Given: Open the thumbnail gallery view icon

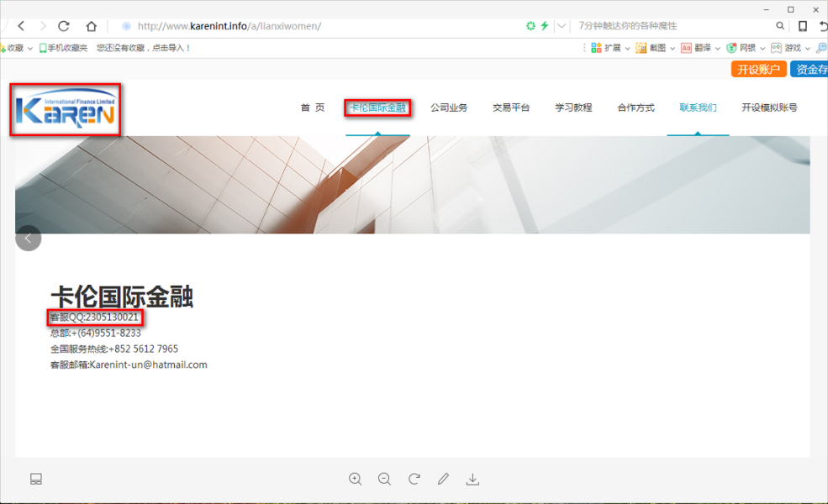Looking at the screenshot, I should click(x=36, y=479).
